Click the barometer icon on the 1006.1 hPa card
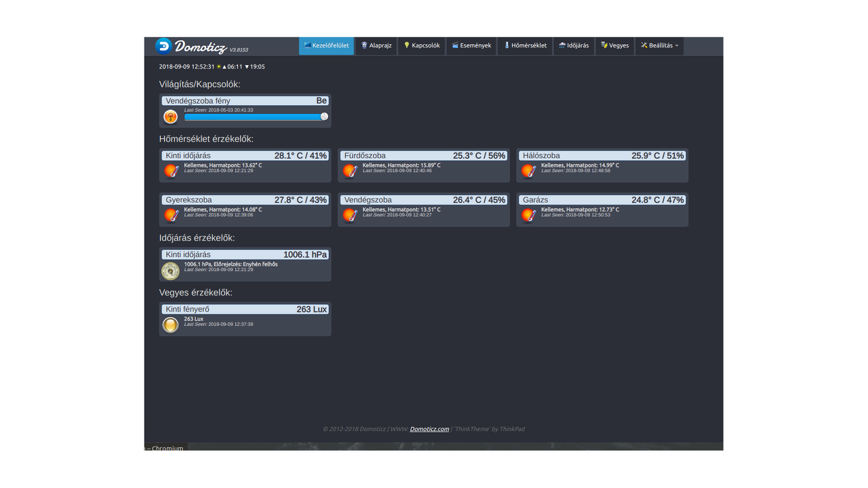 tap(170, 270)
